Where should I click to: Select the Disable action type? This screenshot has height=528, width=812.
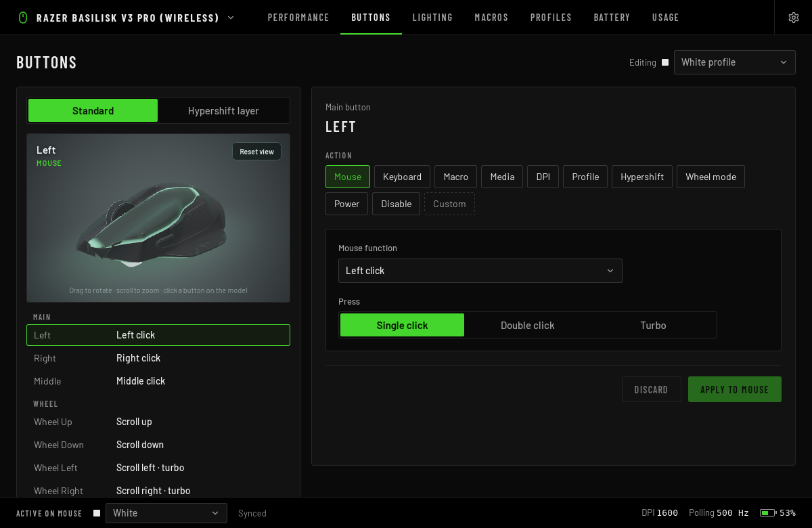pyautogui.click(x=396, y=204)
